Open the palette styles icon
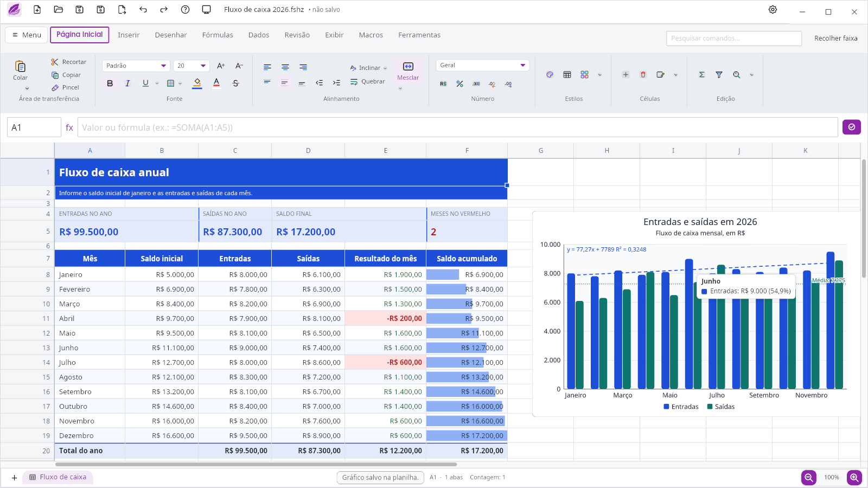The image size is (868, 488). (x=550, y=75)
